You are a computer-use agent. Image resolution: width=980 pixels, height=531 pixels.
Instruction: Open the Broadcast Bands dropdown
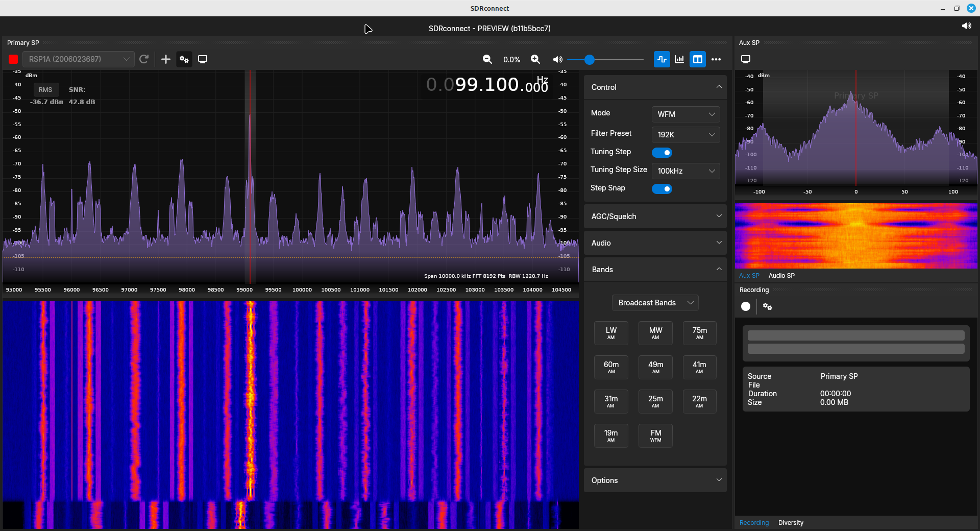(655, 303)
